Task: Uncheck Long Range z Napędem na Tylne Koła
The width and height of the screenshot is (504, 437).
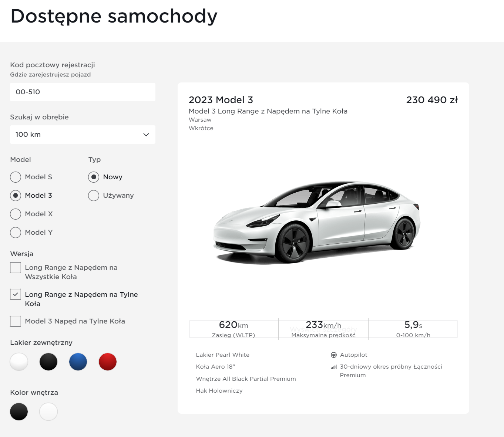Action: coord(16,295)
